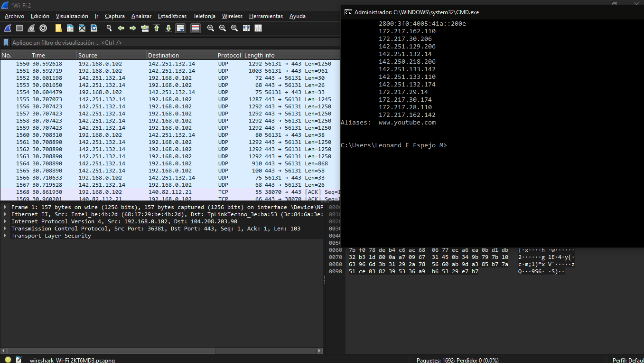Go to specified packet icon
The image size is (644, 363).
pos(145,28)
